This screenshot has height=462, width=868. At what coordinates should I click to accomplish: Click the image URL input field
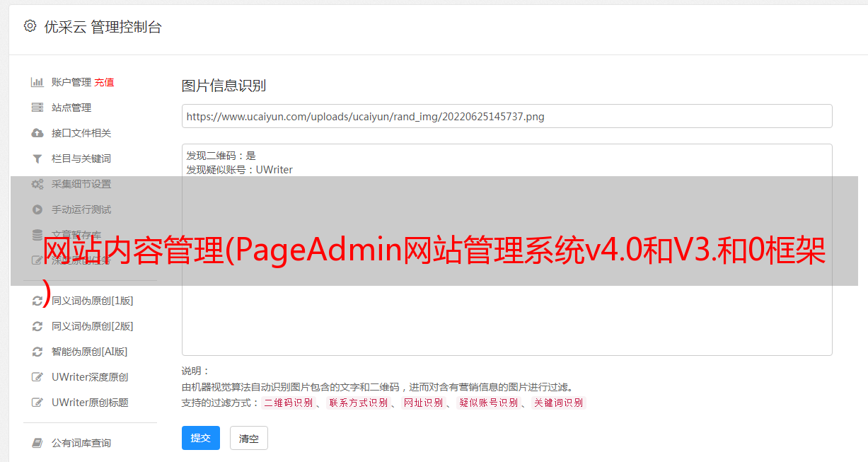click(x=507, y=116)
